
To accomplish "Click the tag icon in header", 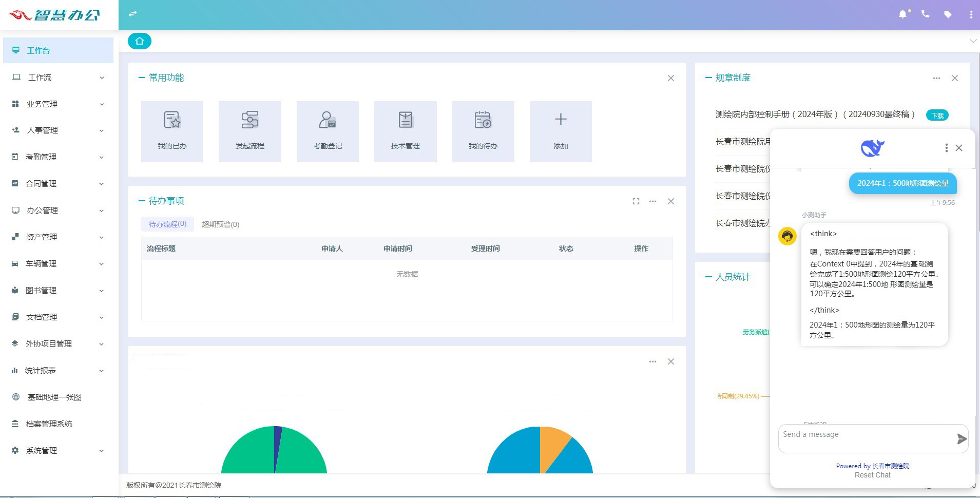I will coord(948,14).
